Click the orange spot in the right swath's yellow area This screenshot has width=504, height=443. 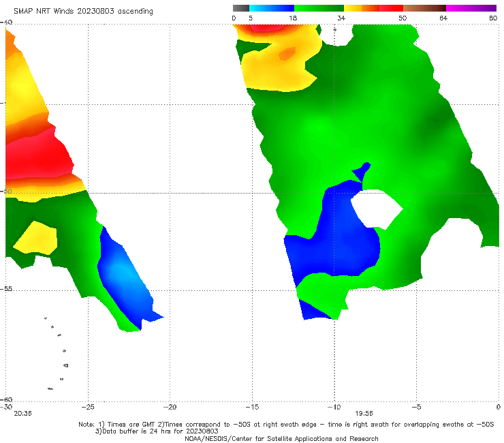tap(287, 53)
